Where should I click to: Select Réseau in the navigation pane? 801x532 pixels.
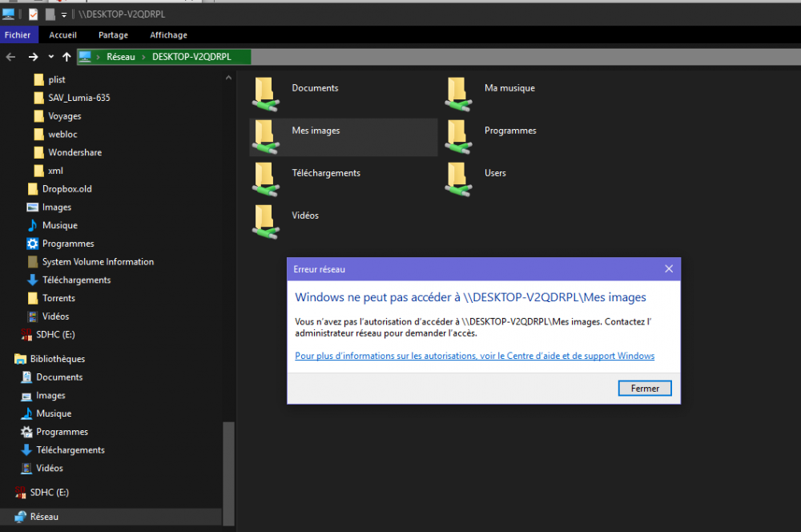pyautogui.click(x=44, y=518)
